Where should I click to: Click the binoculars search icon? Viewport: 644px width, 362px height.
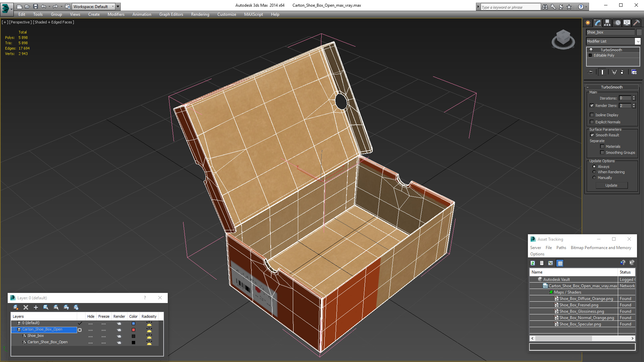[545, 7]
